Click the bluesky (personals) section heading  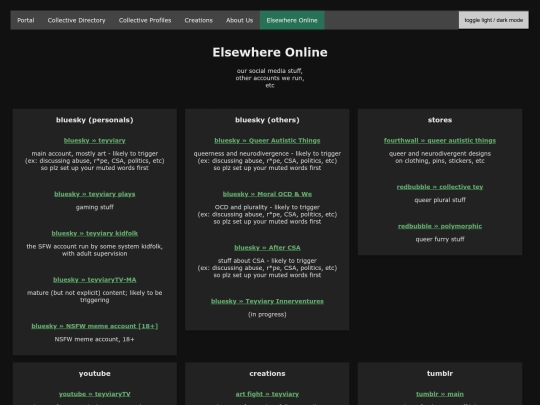click(95, 120)
